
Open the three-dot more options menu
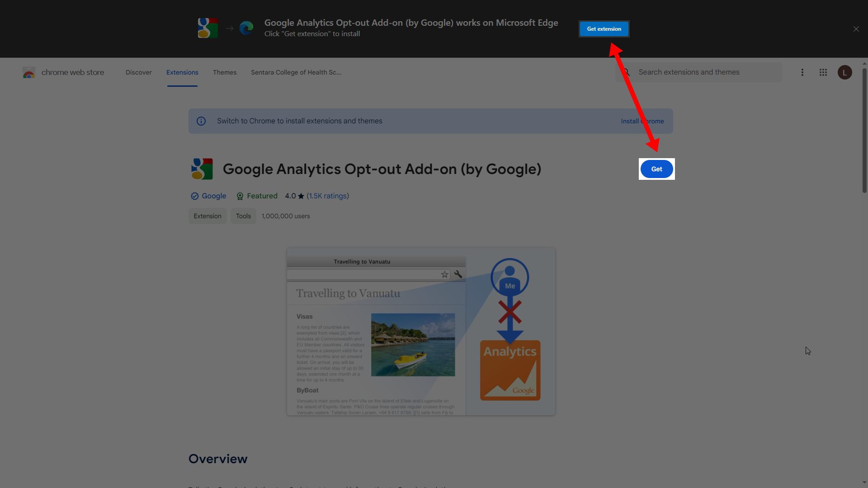point(802,72)
